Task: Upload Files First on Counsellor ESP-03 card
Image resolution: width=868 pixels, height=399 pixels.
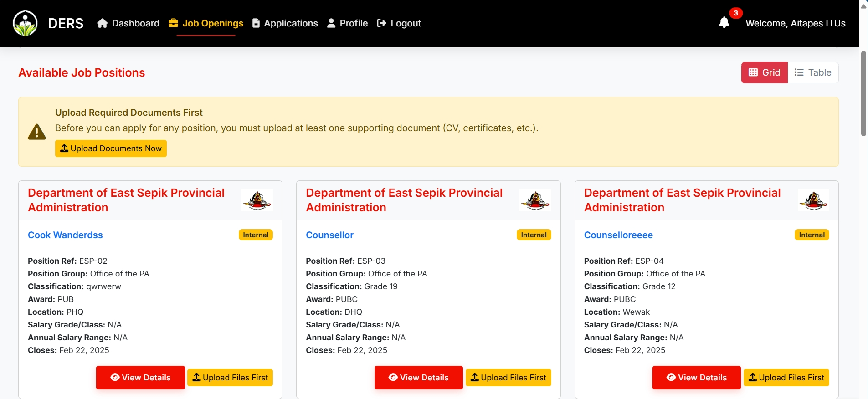Action: tap(508, 378)
